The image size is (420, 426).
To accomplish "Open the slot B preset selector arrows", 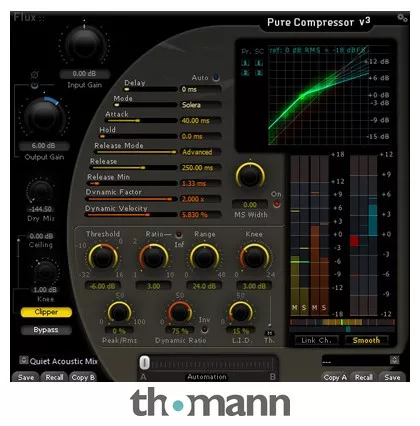I will coord(394,360).
